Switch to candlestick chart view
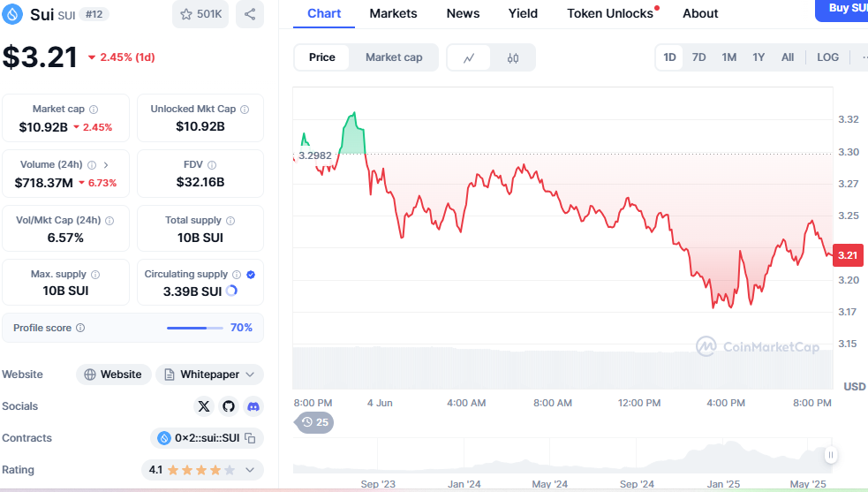The image size is (868, 492). coord(513,57)
